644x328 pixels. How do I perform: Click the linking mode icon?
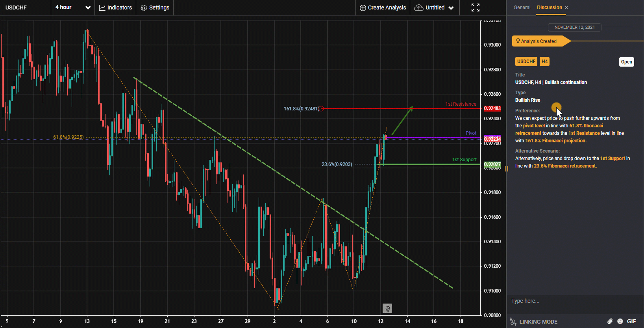(x=513, y=322)
